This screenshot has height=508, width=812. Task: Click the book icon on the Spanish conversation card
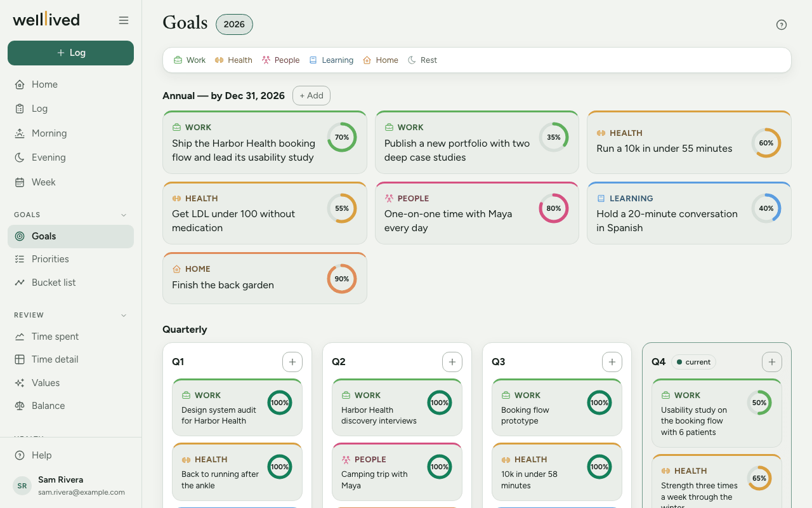pos(601,199)
